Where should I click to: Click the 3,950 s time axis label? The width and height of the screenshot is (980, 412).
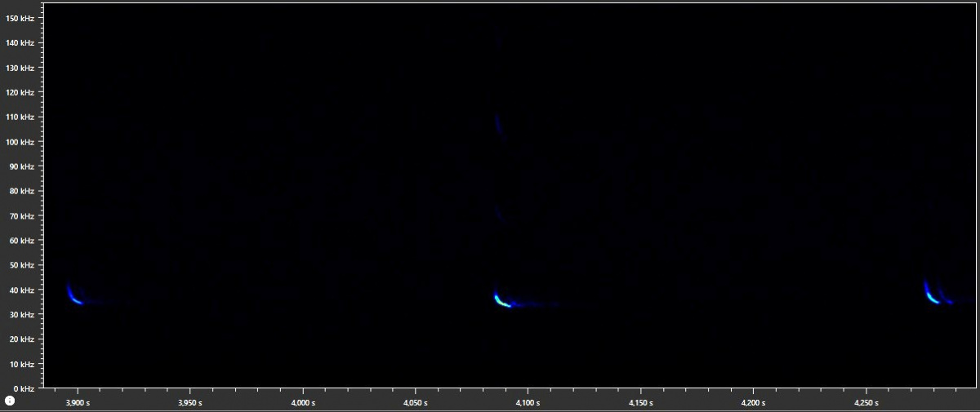point(189,403)
